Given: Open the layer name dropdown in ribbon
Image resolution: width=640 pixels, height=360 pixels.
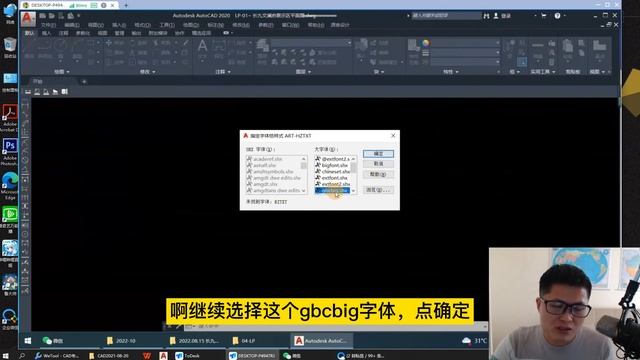Looking at the screenshot, I should pos(311,43).
